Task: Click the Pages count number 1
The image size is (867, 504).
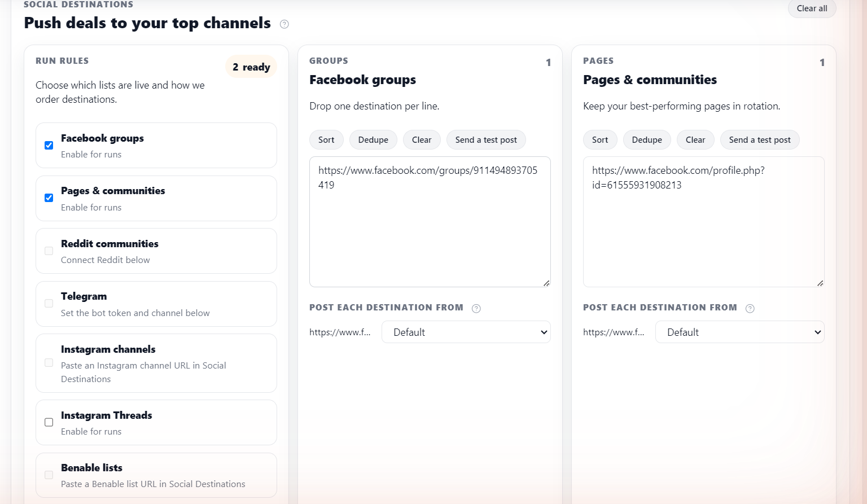Action: [x=822, y=63]
